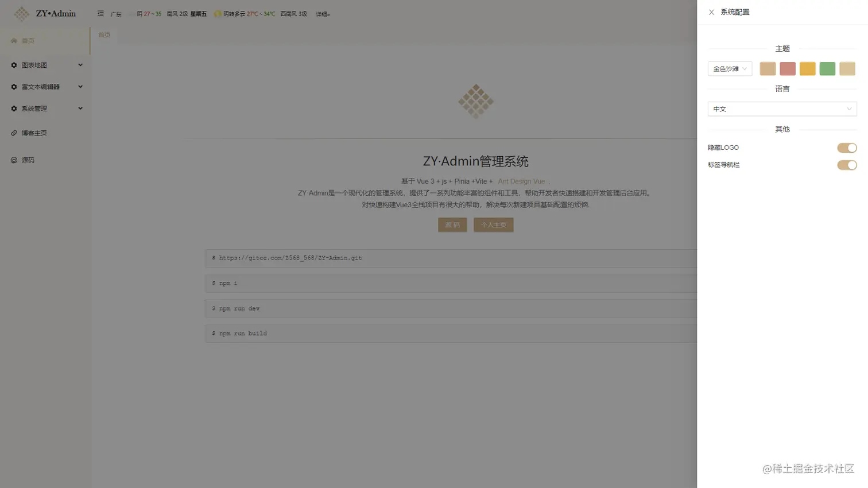Click the ZY•Admin logo icon
The width and height of the screenshot is (868, 488).
click(x=21, y=13)
